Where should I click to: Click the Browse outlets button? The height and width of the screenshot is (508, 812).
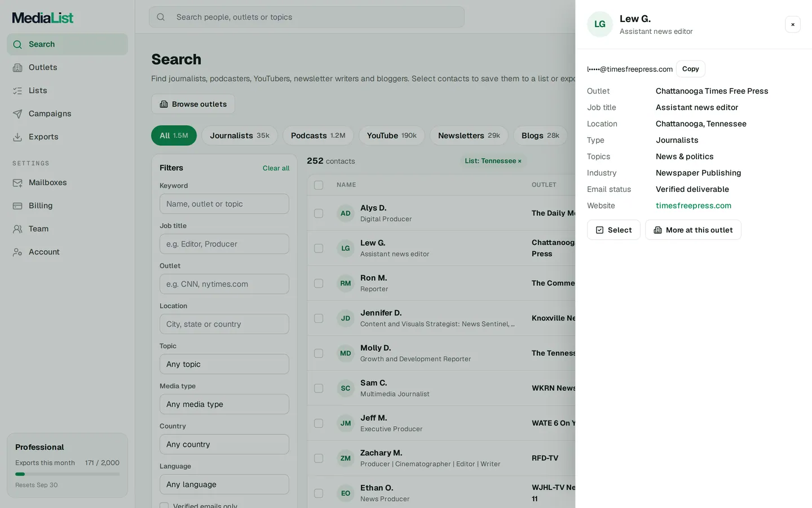(x=193, y=104)
